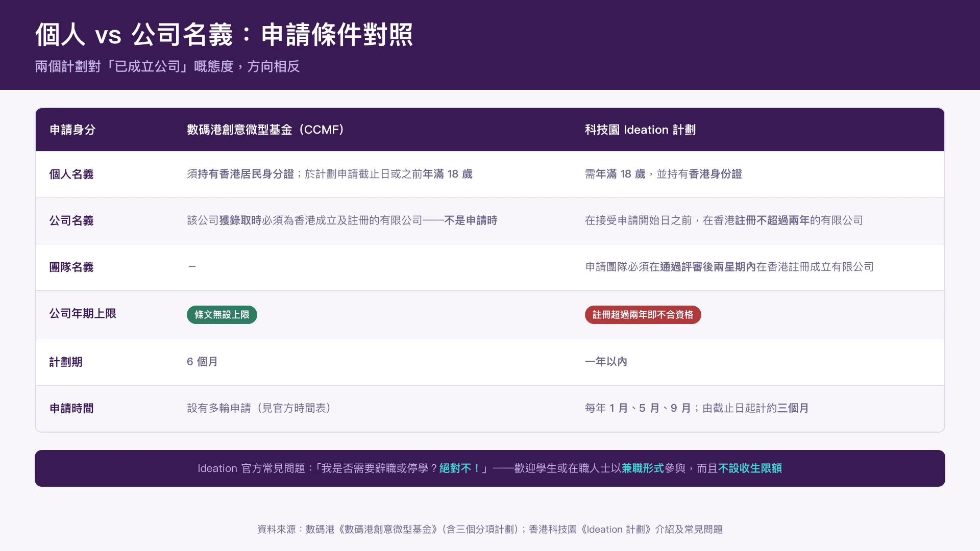Click the 公司名義 row label
The height and width of the screenshot is (551, 980).
(71, 220)
